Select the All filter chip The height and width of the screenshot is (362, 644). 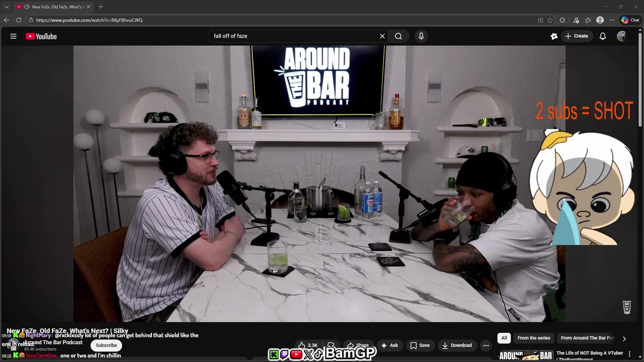(504, 338)
